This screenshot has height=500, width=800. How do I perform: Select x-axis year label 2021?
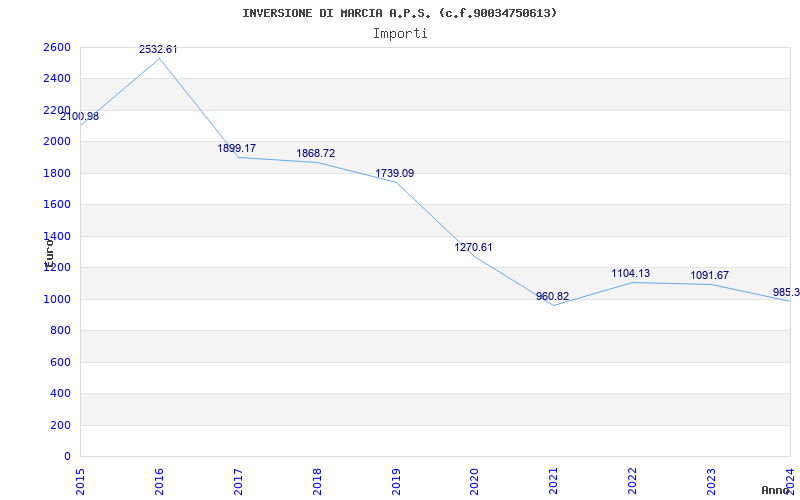point(554,482)
